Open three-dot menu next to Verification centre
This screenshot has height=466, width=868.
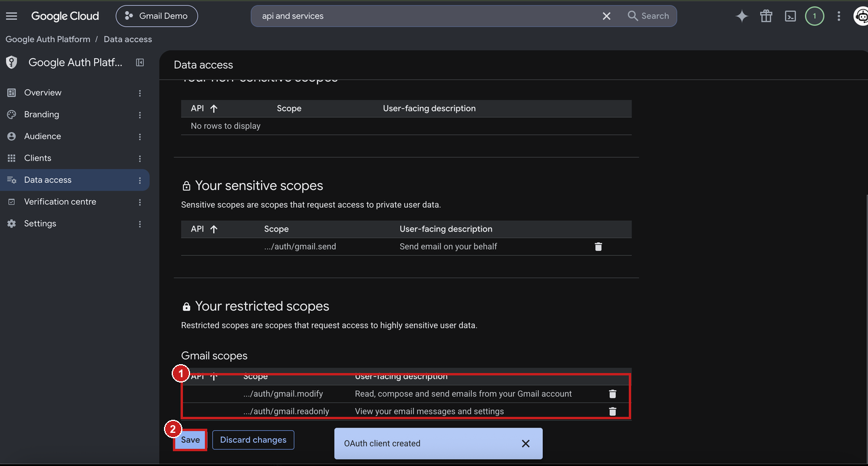140,203
